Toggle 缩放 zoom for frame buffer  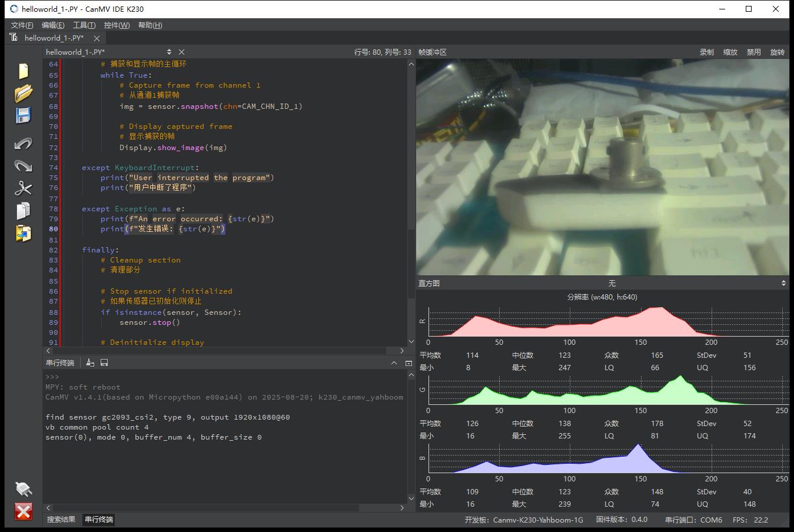[x=730, y=52]
